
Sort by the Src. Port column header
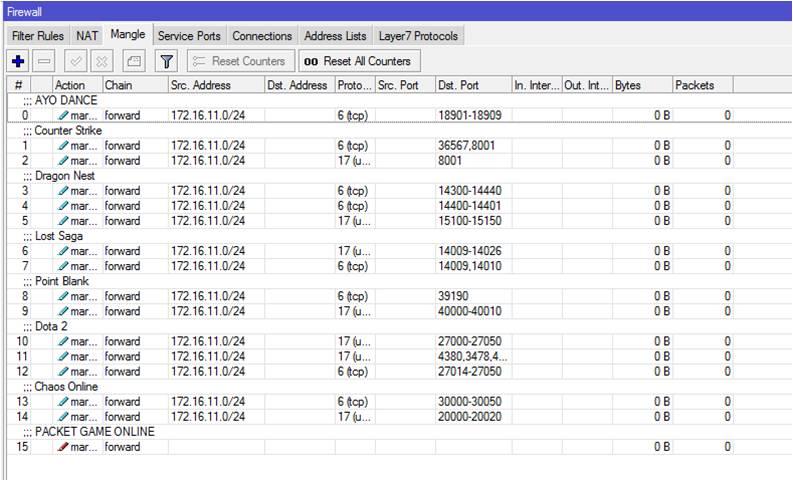point(405,85)
